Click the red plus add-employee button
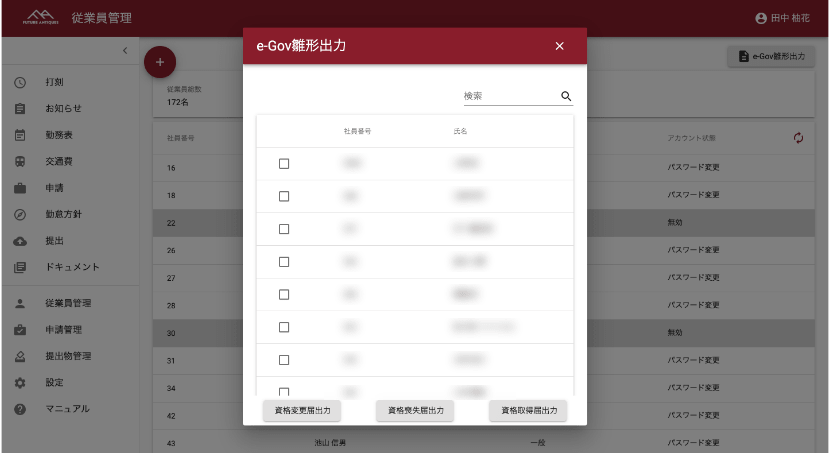This screenshot has width=830, height=455. [160, 62]
